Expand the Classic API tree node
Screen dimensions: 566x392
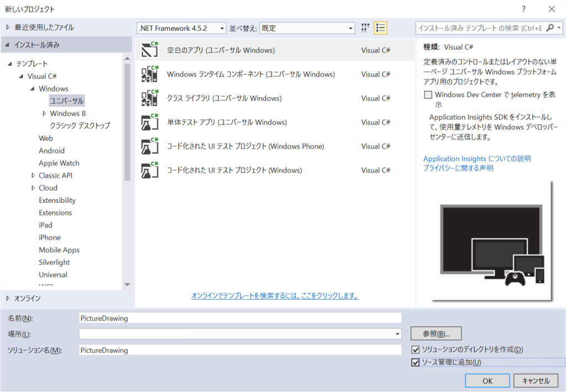(x=33, y=176)
